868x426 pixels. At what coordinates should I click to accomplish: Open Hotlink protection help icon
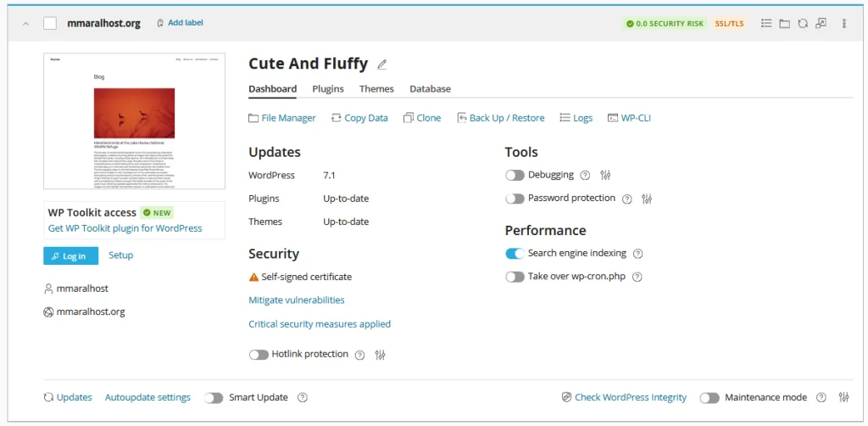359,355
